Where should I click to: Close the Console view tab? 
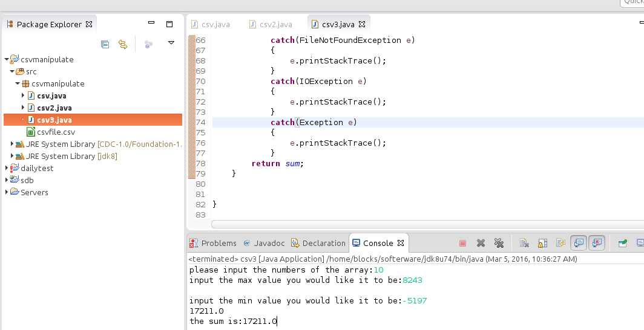pyautogui.click(x=401, y=243)
